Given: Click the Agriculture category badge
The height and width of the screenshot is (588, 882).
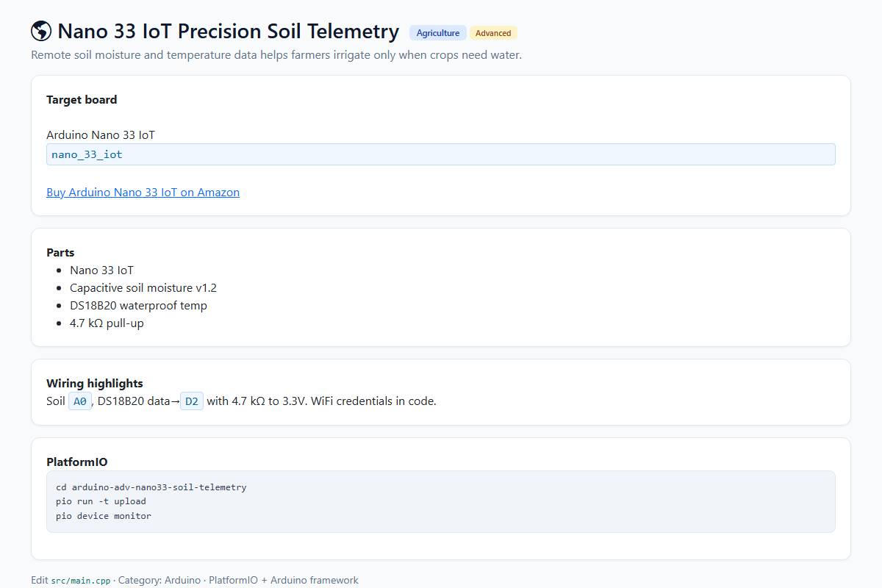Looking at the screenshot, I should [x=438, y=33].
